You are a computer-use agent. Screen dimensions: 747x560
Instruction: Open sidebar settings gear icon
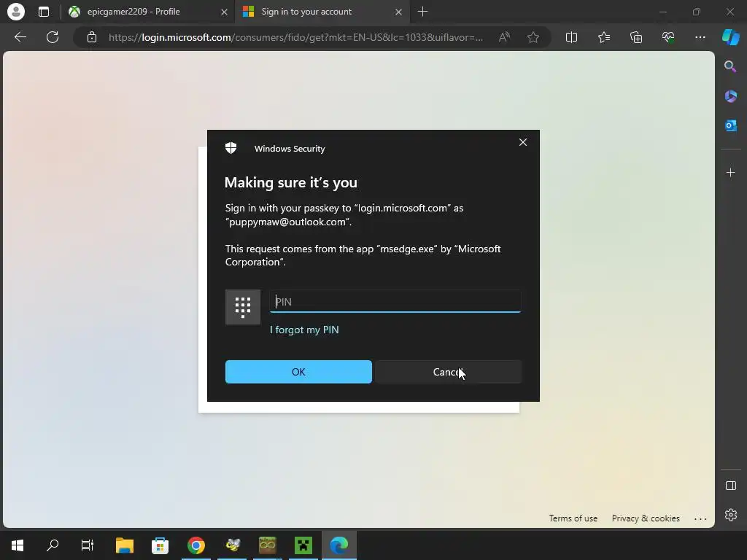tap(730, 515)
